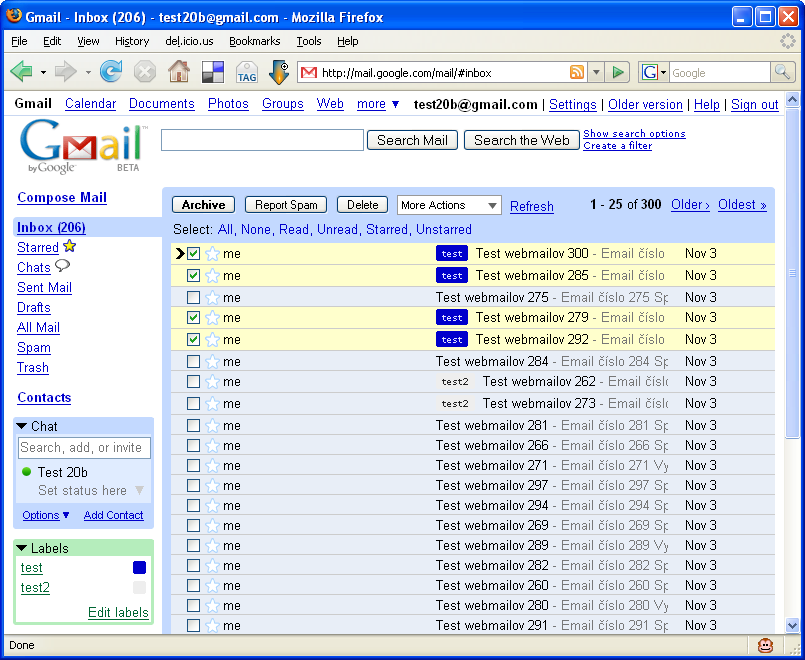Reload the page with the refresh icon
The width and height of the screenshot is (805, 660).
coord(111,71)
